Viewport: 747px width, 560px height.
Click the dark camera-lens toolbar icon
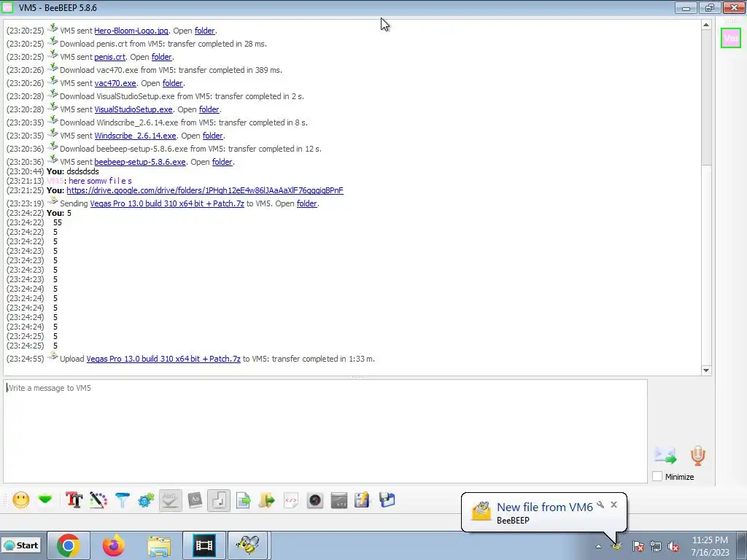click(315, 500)
